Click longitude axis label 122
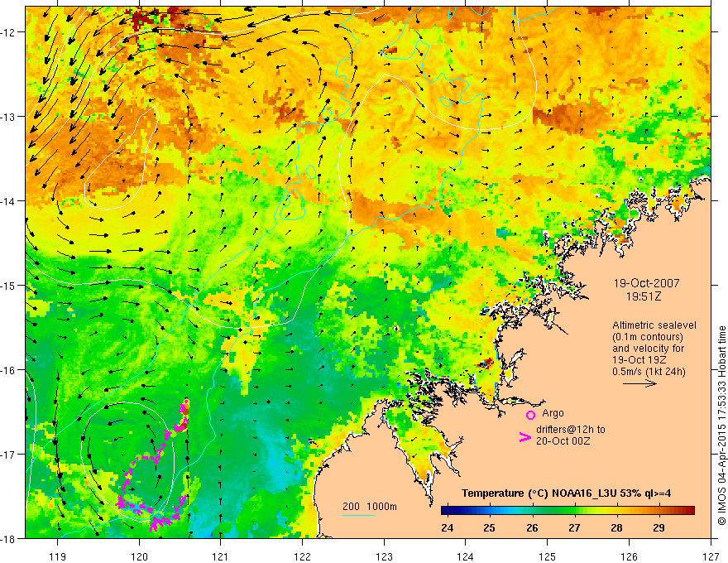 tap(302, 556)
